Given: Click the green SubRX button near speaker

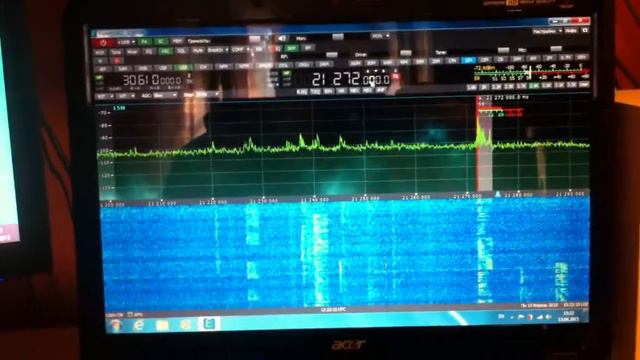Looking at the screenshot, I should tap(291, 48).
